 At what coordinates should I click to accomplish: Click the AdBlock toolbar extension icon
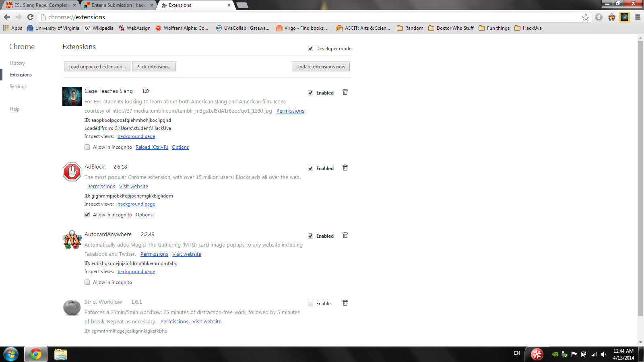tap(599, 17)
